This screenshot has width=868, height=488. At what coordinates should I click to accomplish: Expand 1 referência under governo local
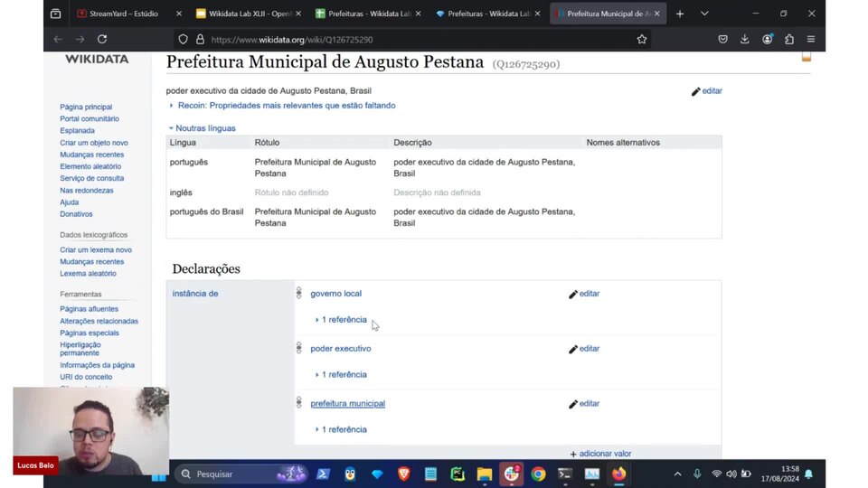click(341, 319)
